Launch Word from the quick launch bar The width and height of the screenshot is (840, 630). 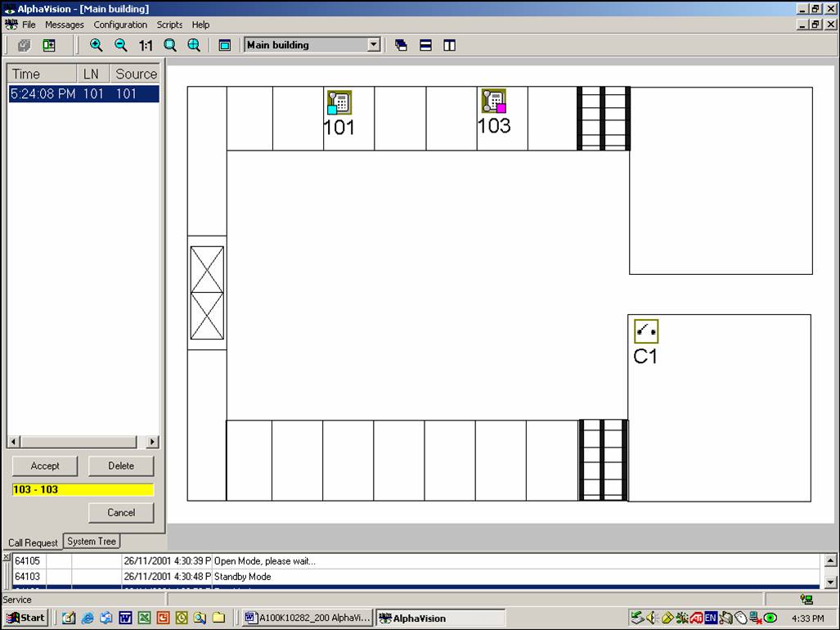click(125, 618)
